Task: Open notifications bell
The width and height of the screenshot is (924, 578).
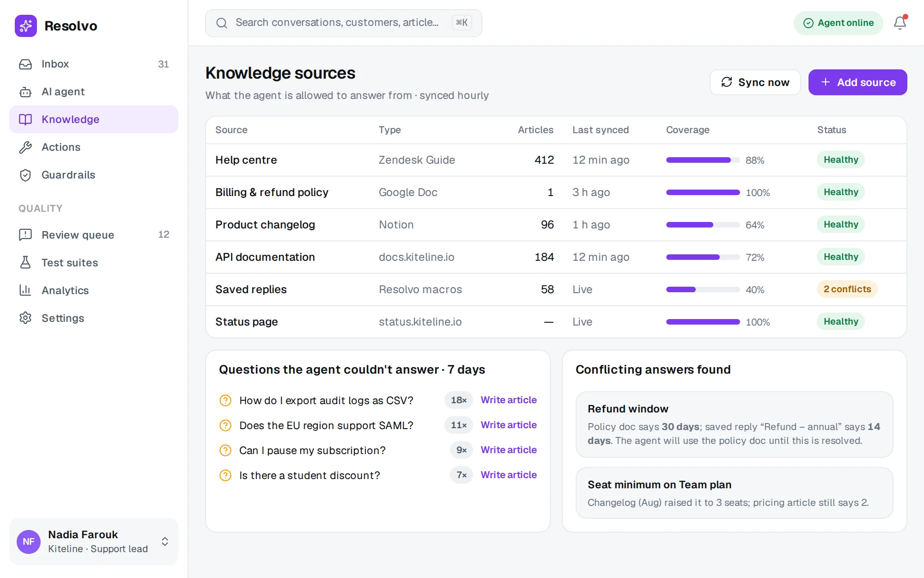Action: click(900, 23)
